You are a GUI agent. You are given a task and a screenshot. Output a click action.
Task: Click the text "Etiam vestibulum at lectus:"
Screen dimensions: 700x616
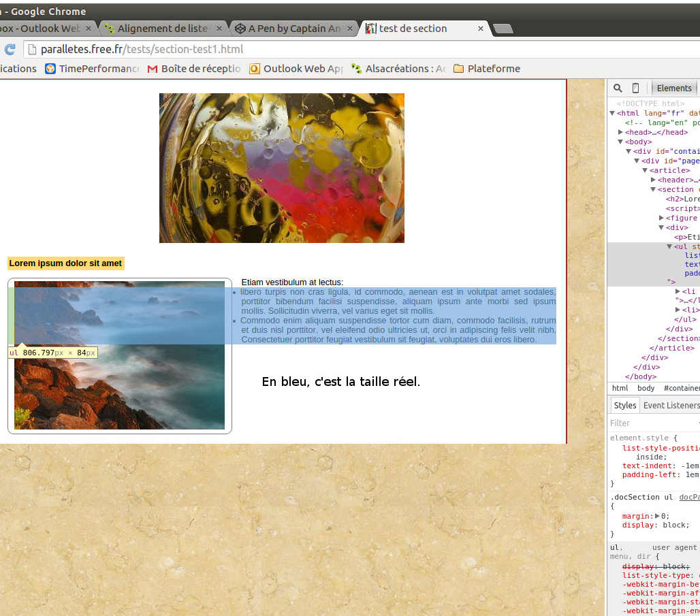click(x=292, y=282)
